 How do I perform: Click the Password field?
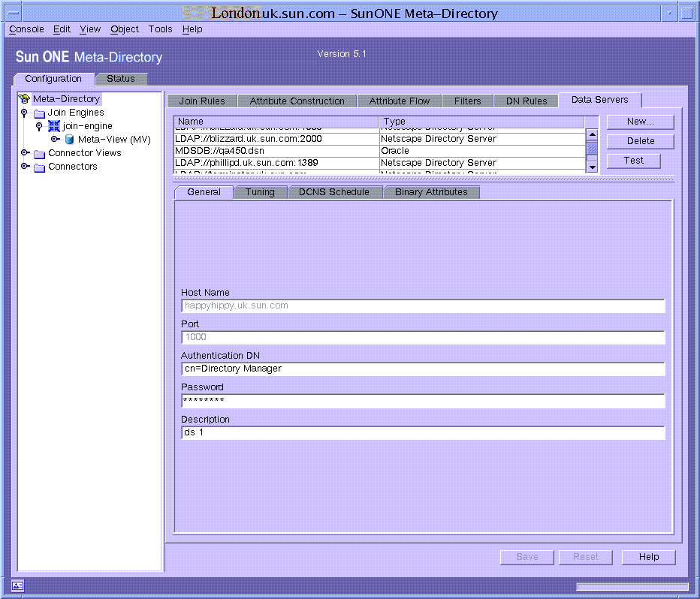[x=423, y=401]
